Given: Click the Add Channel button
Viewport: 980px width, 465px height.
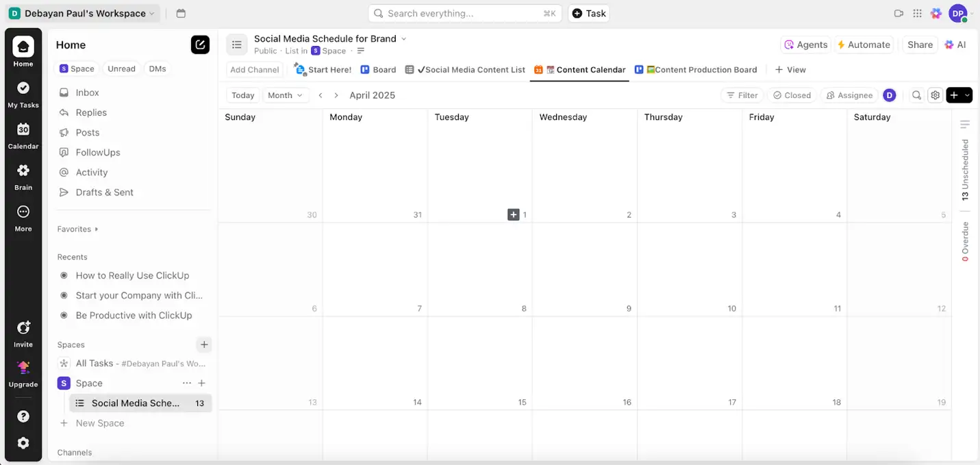Looking at the screenshot, I should [255, 69].
